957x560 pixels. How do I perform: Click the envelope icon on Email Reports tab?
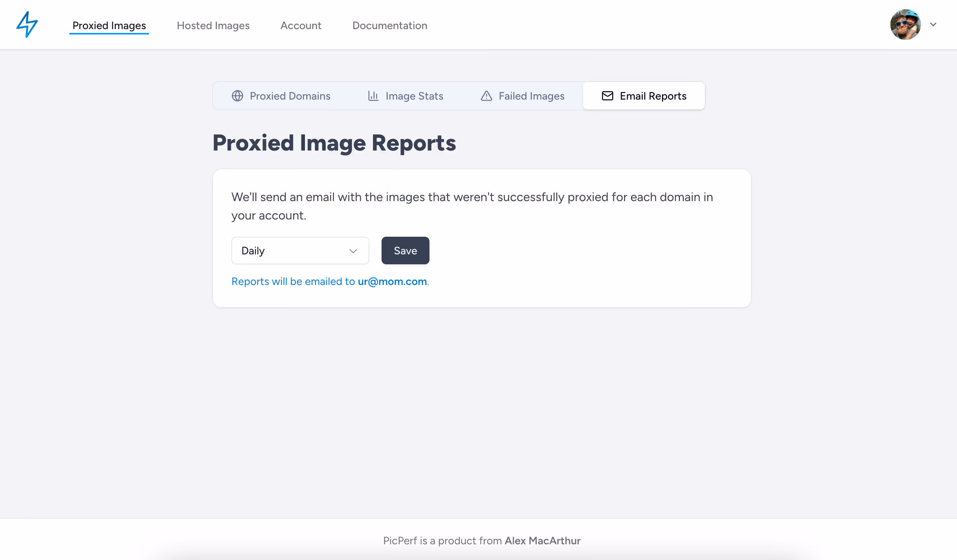(x=607, y=96)
